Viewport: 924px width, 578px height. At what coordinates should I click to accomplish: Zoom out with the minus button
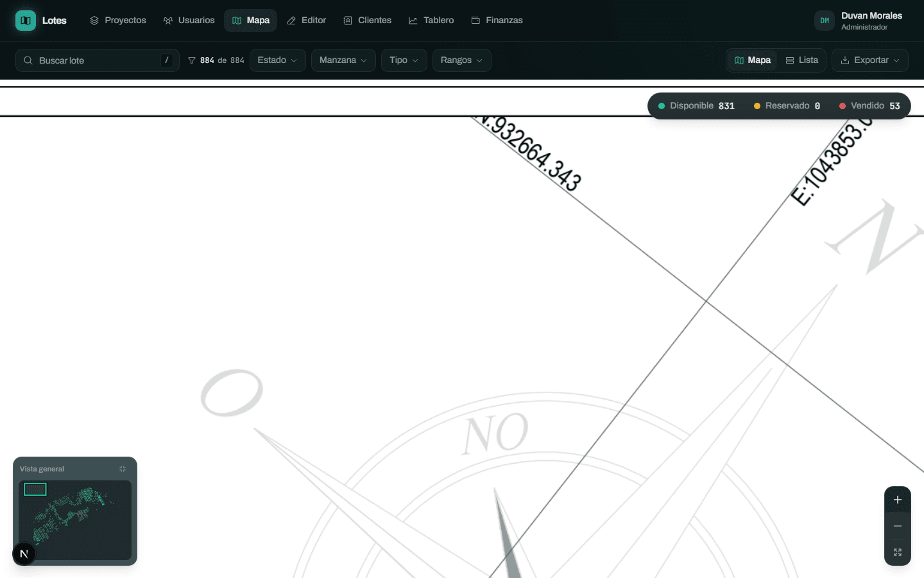tap(898, 526)
